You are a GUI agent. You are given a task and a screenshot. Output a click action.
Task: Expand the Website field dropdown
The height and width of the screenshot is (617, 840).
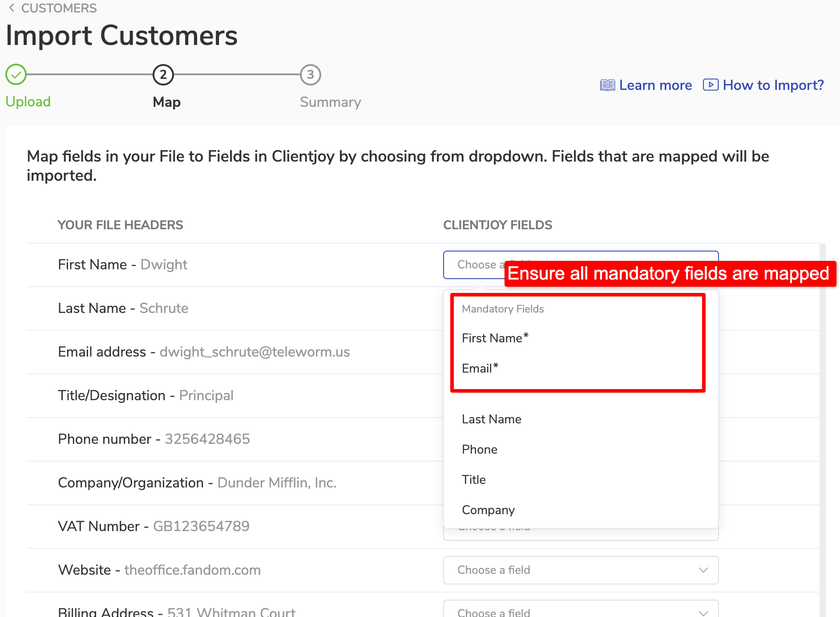point(580,570)
